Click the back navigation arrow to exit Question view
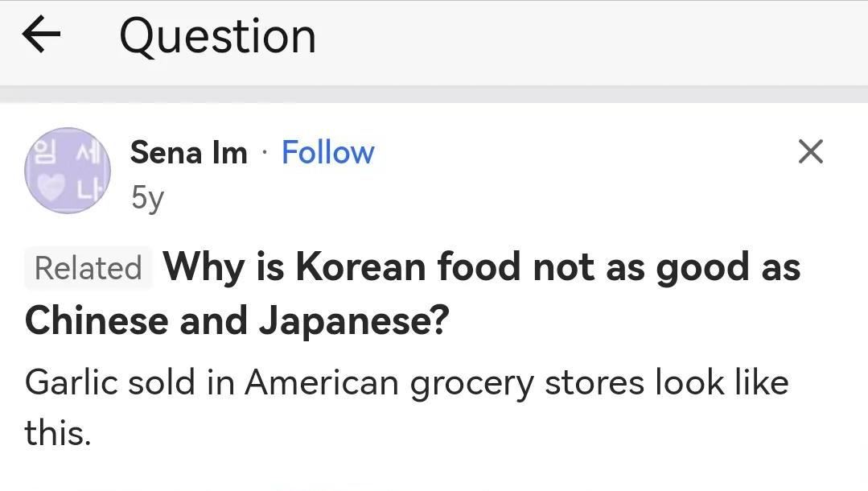 click(39, 34)
